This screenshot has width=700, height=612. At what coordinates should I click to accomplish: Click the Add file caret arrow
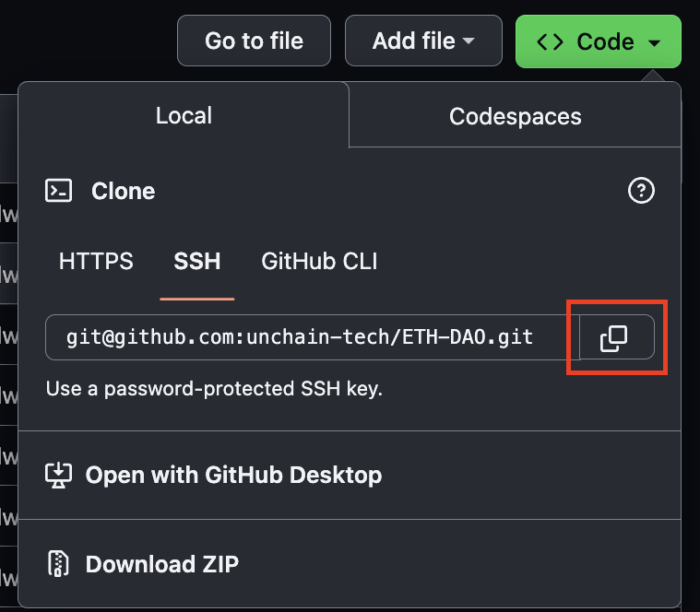[x=469, y=41]
